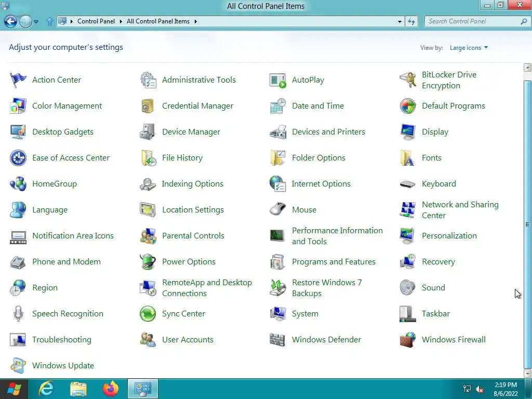Viewport: 532px width, 399px height.
Task: Click the Sound speaker icon
Action: point(407,288)
